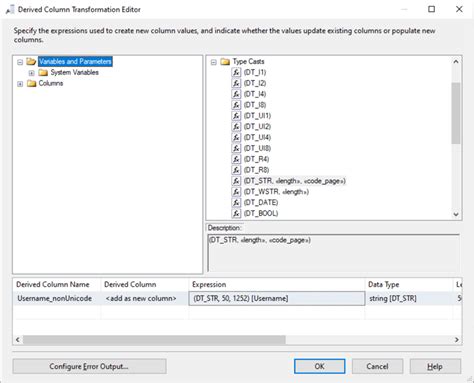This screenshot has height=383, width=474.
Task: Select the System Variables tree item
Action: (74, 72)
